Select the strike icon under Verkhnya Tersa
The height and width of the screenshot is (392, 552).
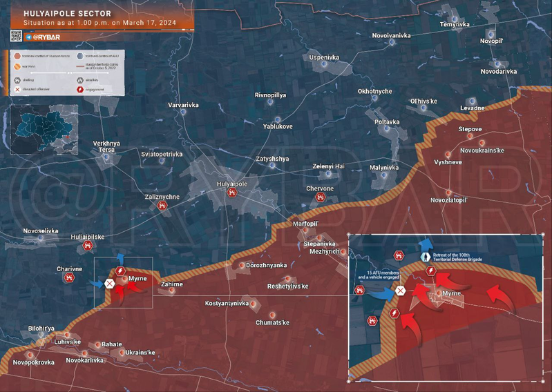(107, 158)
